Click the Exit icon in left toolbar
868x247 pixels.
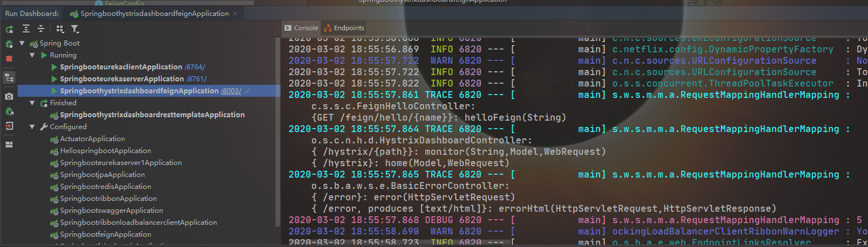point(9,126)
